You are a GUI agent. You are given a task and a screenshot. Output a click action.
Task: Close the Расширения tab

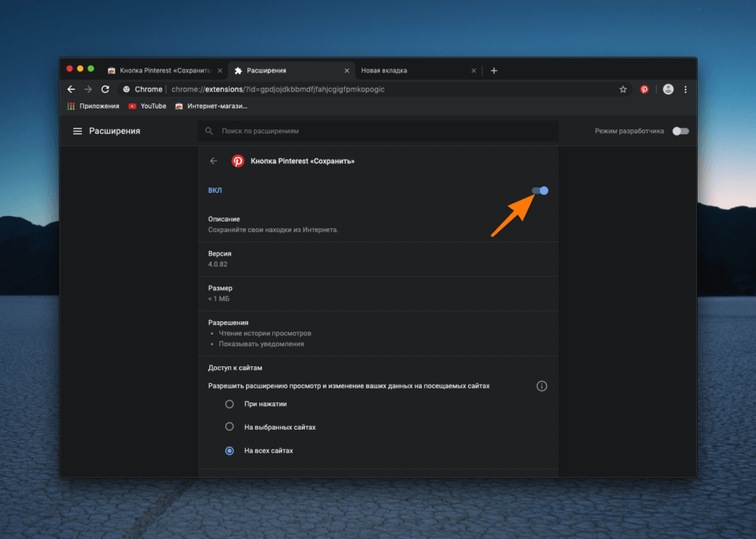[x=347, y=70]
